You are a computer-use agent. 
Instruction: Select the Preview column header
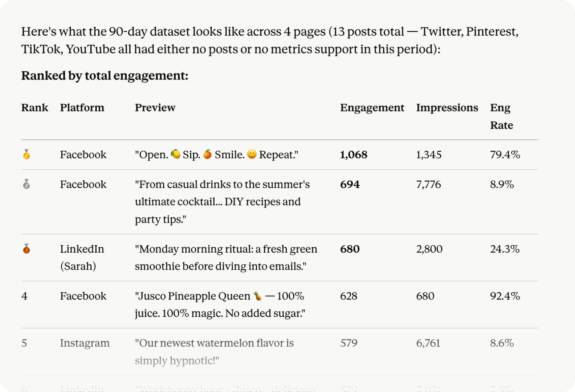click(155, 108)
